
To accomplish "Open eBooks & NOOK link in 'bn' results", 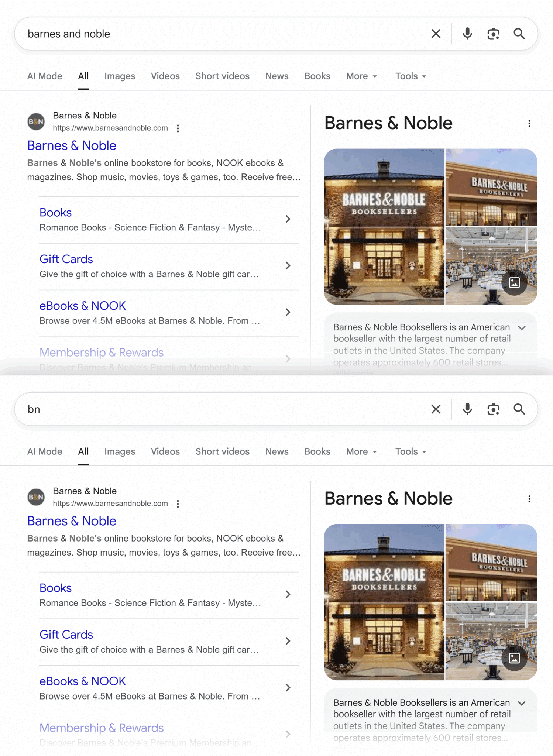I will pyautogui.click(x=83, y=681).
